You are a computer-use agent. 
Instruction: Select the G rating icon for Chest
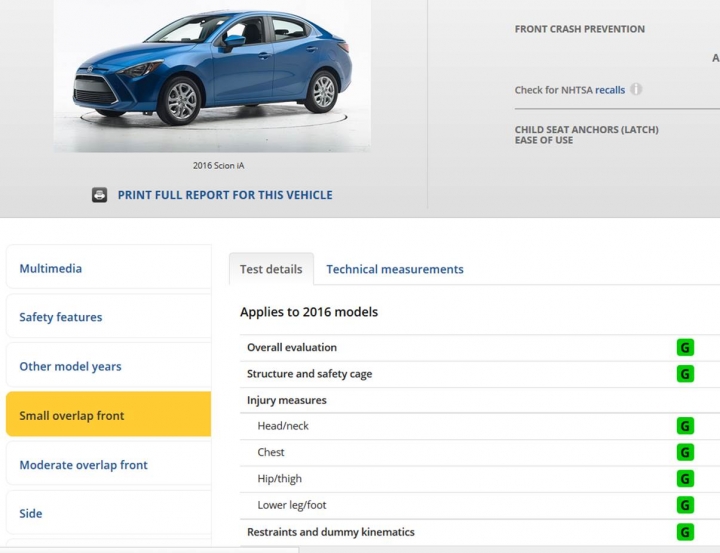click(x=685, y=452)
